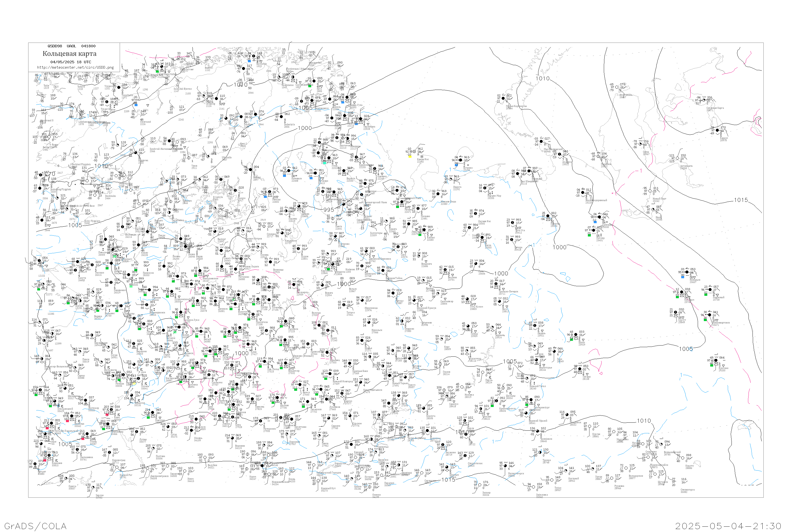The height and width of the screenshot is (532, 798).
Task: Click the Сеяха station circle marker
Action: pyautogui.click(x=641, y=144)
